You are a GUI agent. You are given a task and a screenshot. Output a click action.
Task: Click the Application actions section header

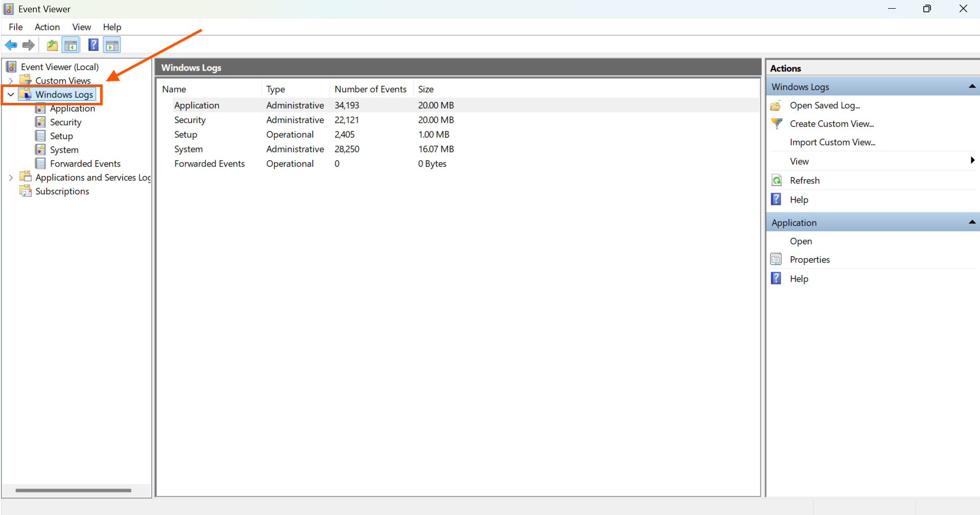pos(873,222)
